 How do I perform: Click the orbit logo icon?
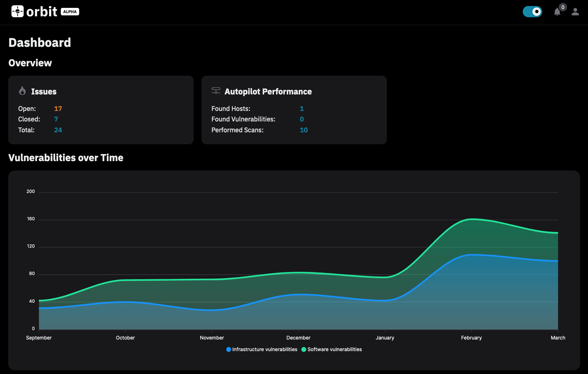[x=17, y=12]
